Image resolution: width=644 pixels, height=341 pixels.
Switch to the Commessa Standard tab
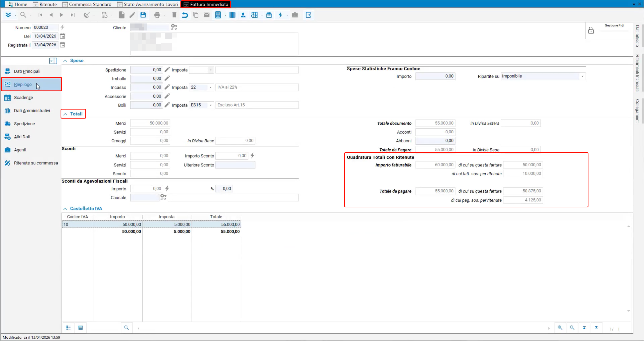87,4
